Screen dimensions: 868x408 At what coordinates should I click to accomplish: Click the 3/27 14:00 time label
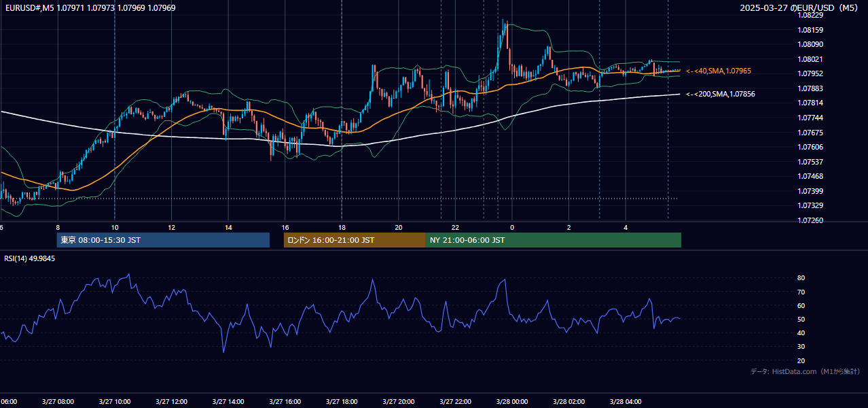228,402
